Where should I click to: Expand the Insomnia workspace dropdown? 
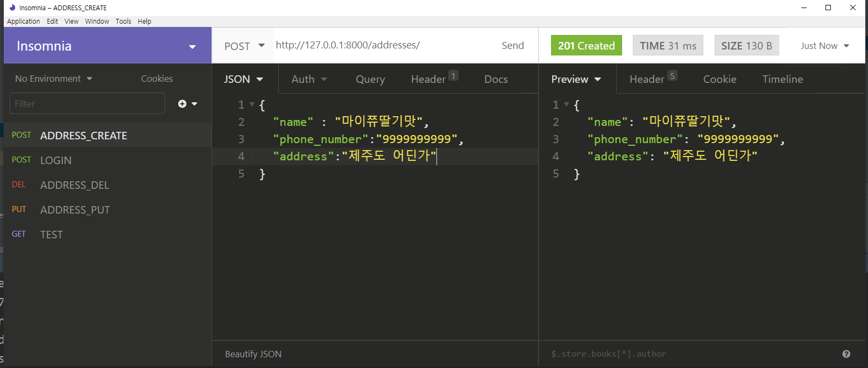pos(192,47)
